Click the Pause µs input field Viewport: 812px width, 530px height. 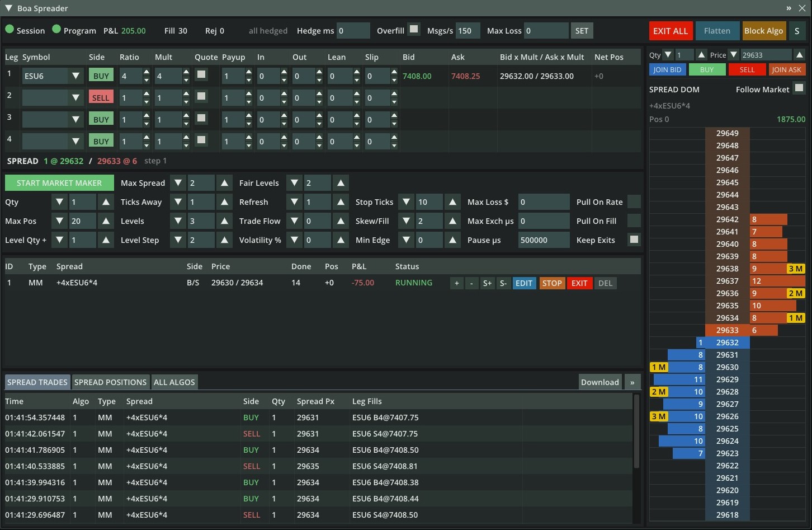pos(544,240)
